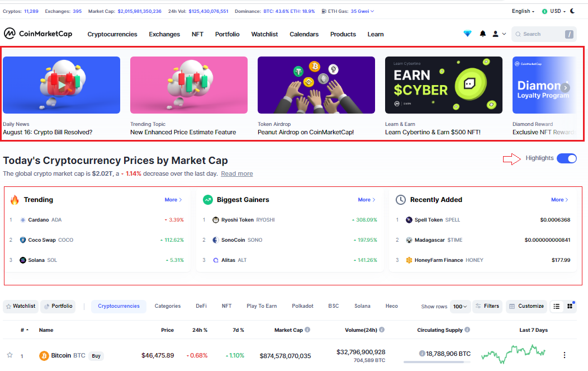Open the Watchlist star button
588x371 pixels.
point(21,307)
